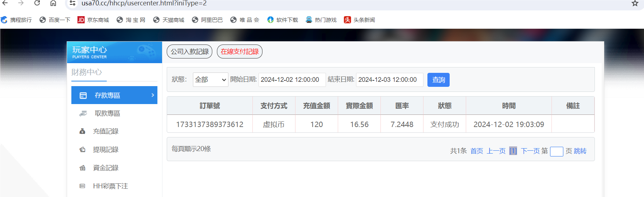Open the 天猫商城 bookmark
644x197 pixels.
tap(169, 20)
